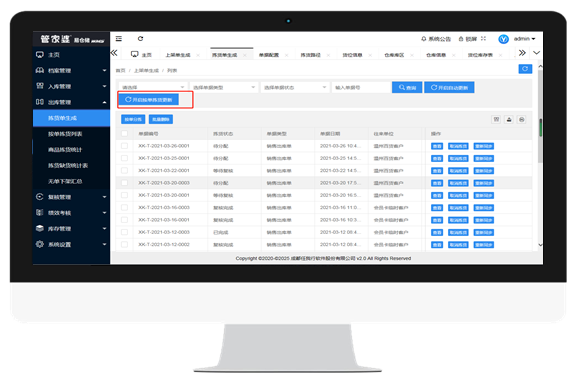The image size is (576, 378).
Task: Close the 上架单生成 tab with its x
Action: (198, 55)
